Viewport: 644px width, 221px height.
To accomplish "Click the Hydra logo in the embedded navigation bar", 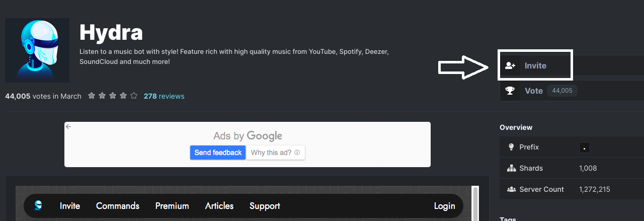I will coord(38,205).
